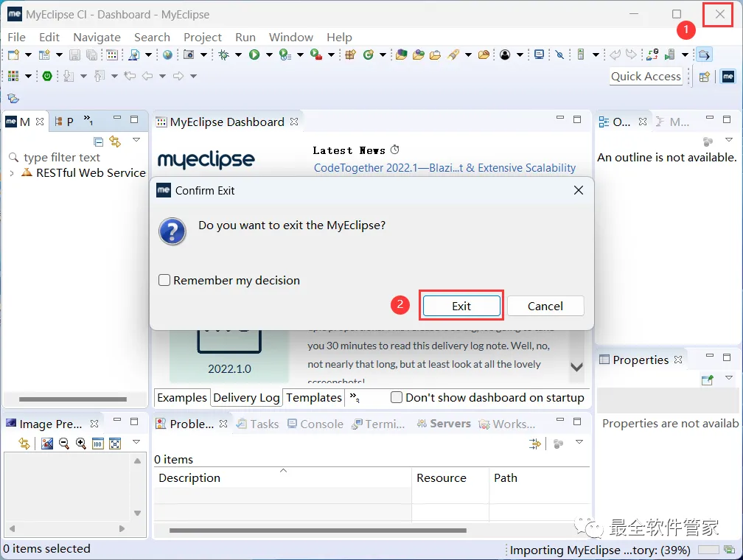Switch to the Servers tab
This screenshot has width=743, height=560.
click(444, 424)
